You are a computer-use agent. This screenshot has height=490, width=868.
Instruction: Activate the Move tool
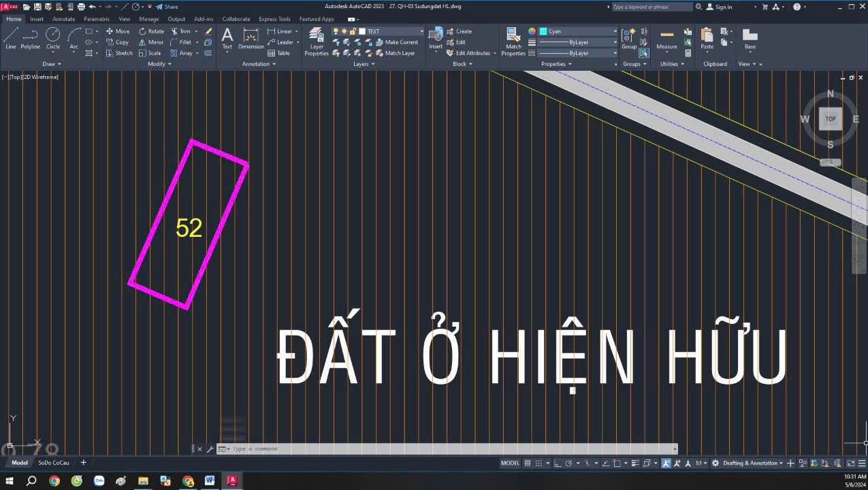pos(119,31)
